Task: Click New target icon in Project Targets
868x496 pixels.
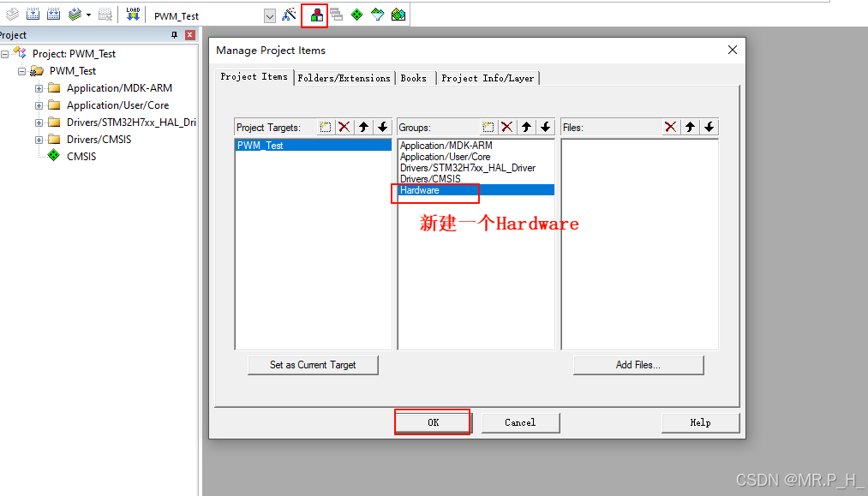Action: [325, 128]
